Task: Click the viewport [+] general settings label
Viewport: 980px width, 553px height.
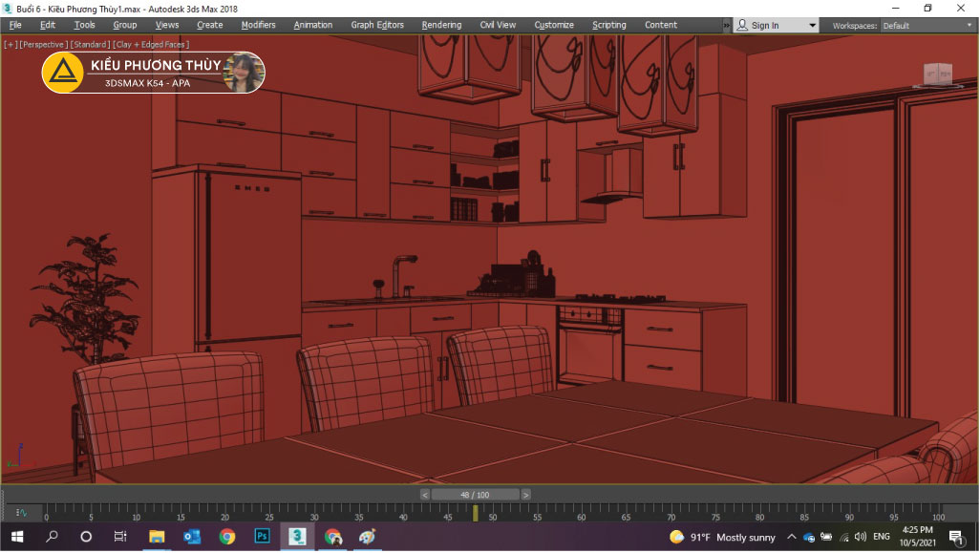Action: [x=10, y=45]
